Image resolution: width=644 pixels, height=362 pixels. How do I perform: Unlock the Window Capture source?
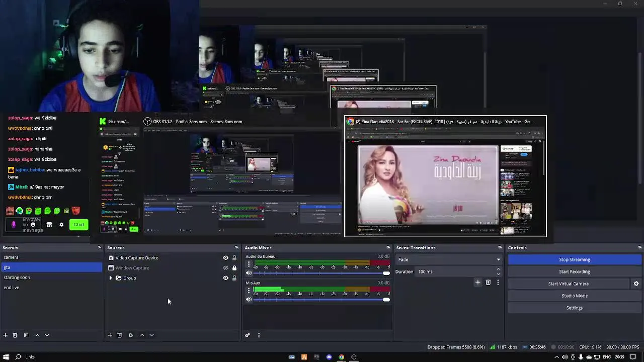pos(234,268)
